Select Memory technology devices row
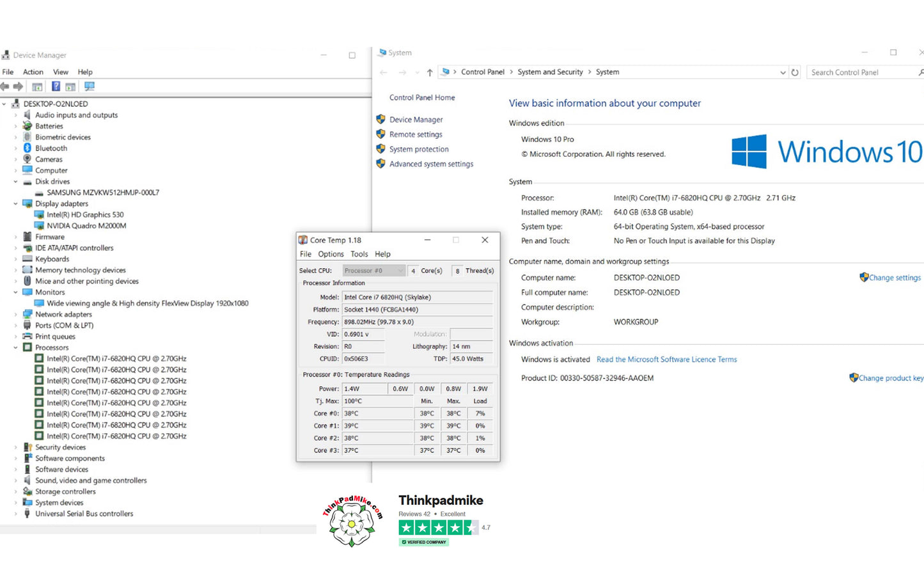Screen dimensions: 924x581 [x=81, y=270]
